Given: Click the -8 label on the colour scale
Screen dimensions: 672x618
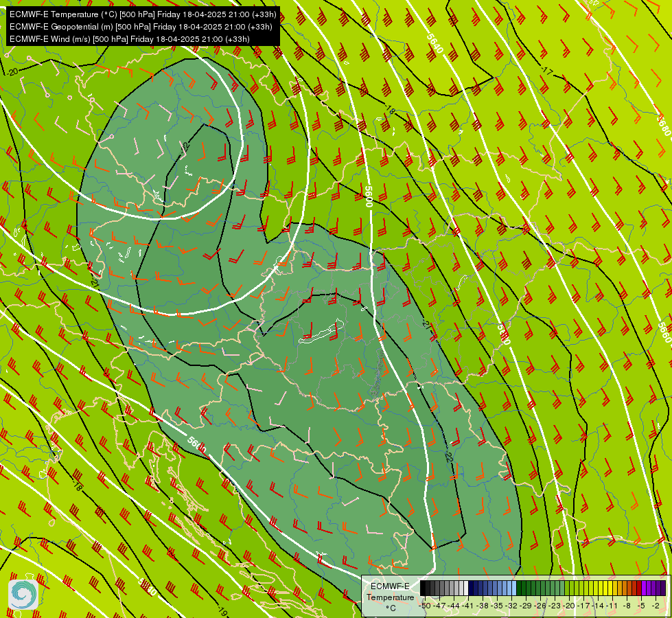Looking at the screenshot, I should pyautogui.click(x=627, y=606).
